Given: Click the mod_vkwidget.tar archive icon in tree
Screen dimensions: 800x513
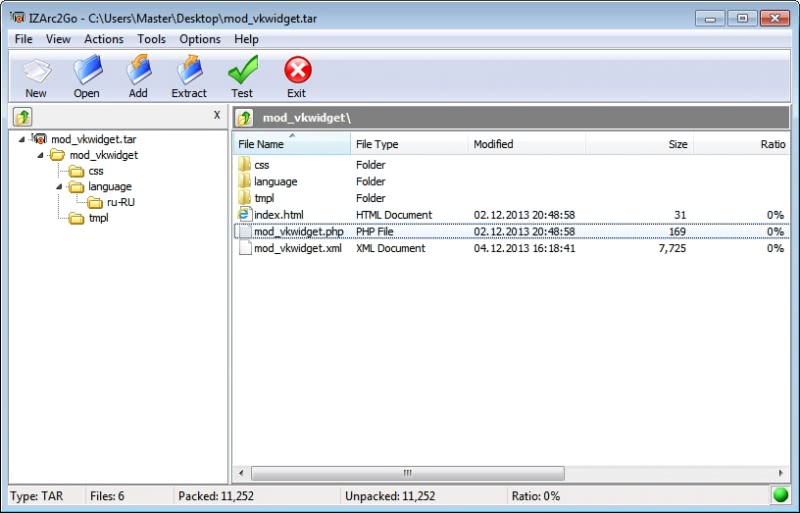Looking at the screenshot, I should 39,138.
